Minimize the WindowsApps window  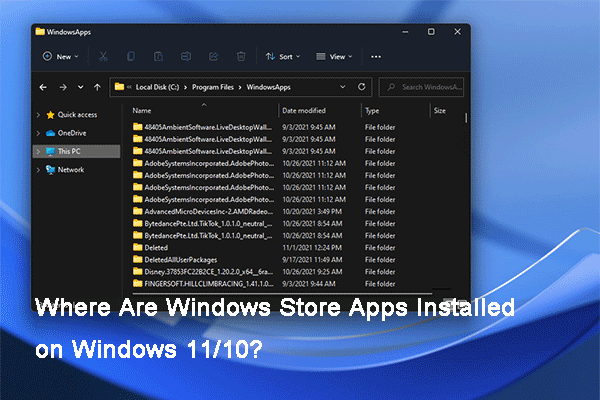(405, 32)
